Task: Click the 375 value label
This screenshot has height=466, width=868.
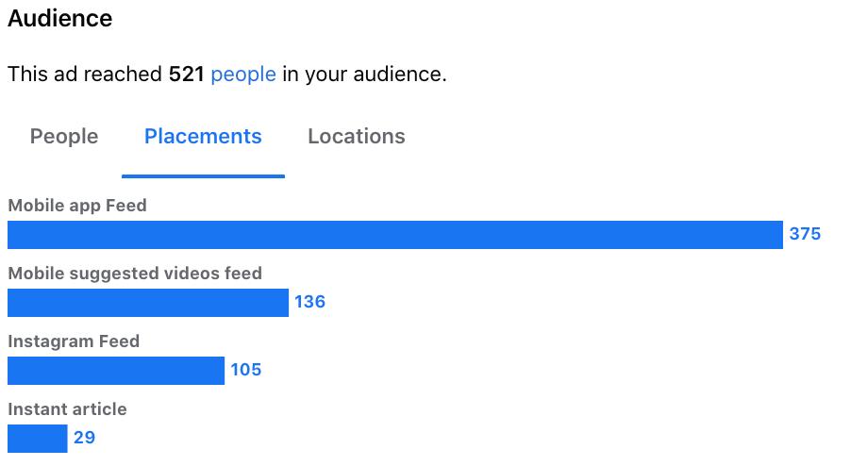Action: 805,234
